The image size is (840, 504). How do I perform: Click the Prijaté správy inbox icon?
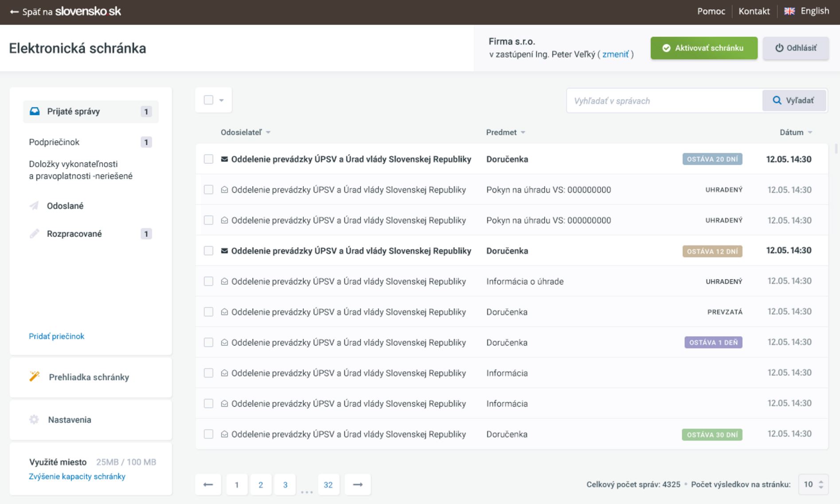pyautogui.click(x=35, y=111)
